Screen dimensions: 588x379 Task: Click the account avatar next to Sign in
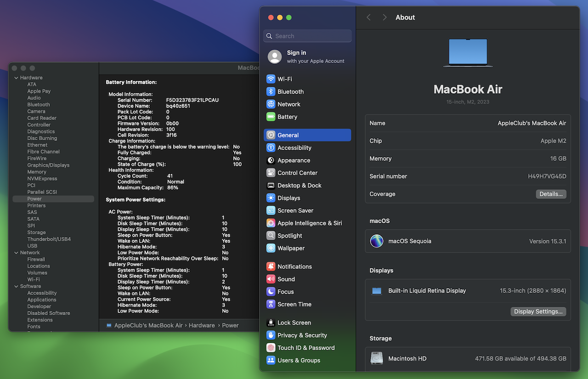coord(275,57)
